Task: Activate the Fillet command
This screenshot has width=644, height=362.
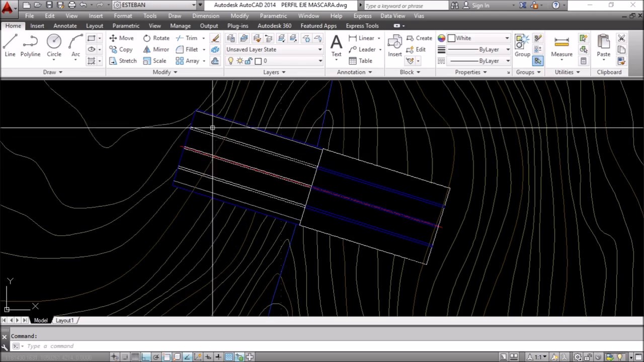Action: [x=187, y=49]
